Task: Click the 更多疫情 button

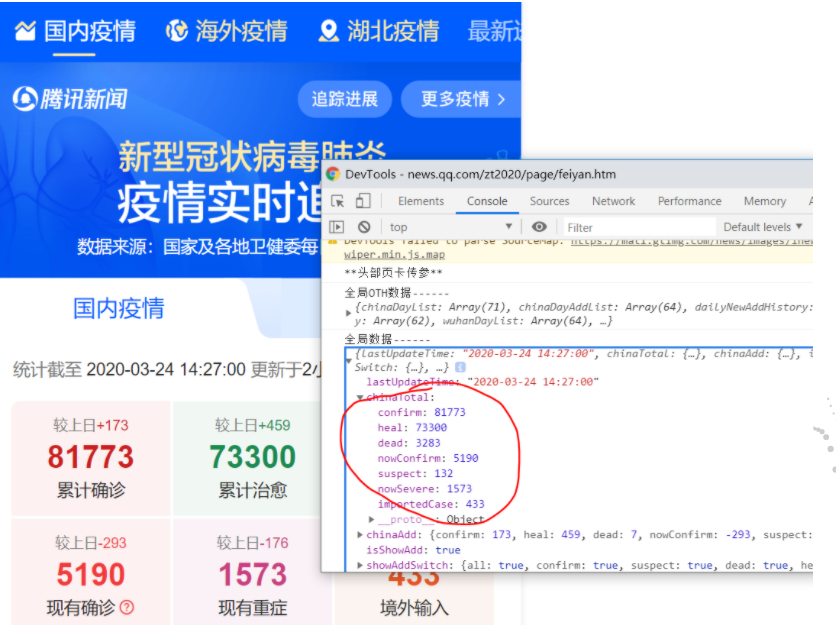Action: [x=462, y=99]
